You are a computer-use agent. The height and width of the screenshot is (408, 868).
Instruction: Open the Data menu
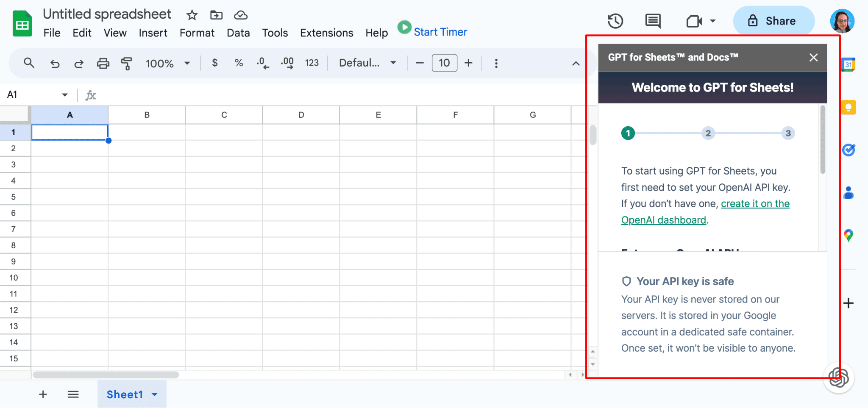[x=238, y=33]
